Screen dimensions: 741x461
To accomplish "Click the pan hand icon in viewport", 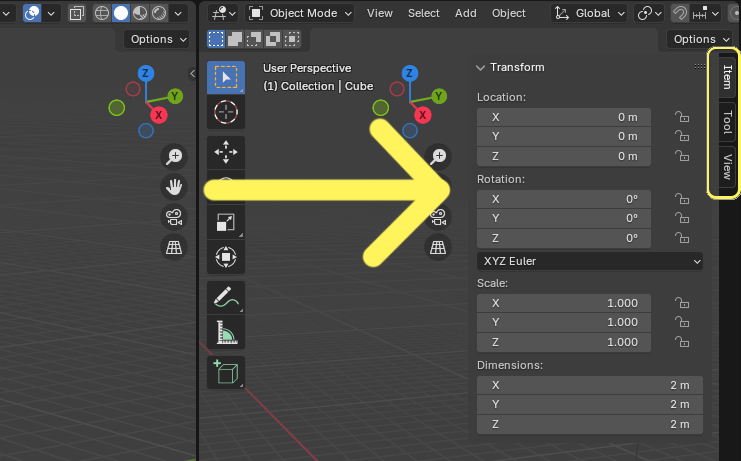I will [x=175, y=187].
